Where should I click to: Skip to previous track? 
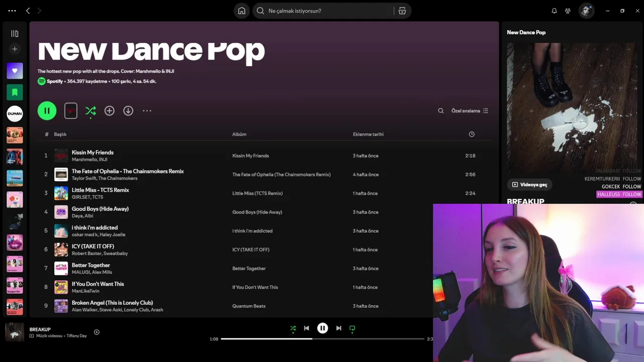(x=306, y=328)
